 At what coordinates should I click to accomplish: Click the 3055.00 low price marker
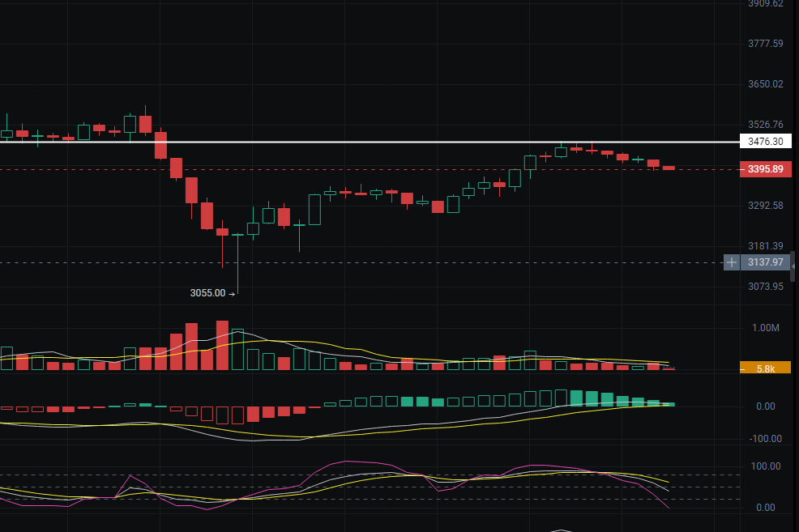[x=207, y=293]
